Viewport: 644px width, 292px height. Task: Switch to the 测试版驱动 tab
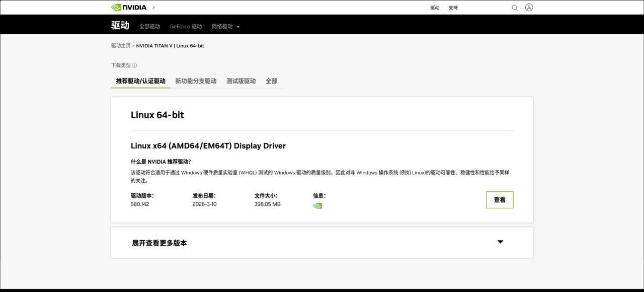tap(241, 81)
